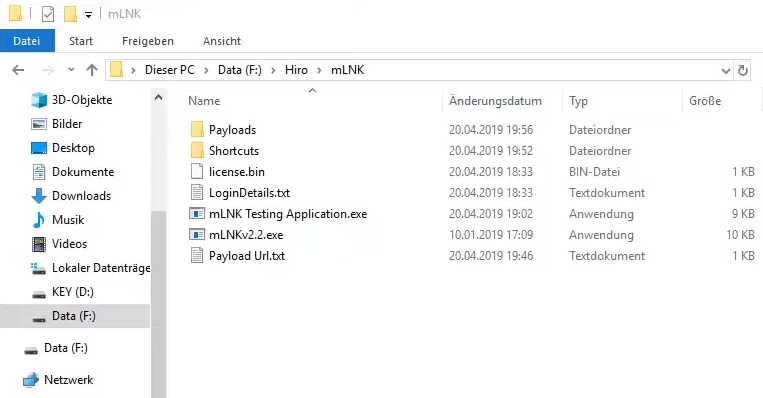Open Videos in the navigation pane
Viewport: 763px width, 398px height.
(x=70, y=243)
